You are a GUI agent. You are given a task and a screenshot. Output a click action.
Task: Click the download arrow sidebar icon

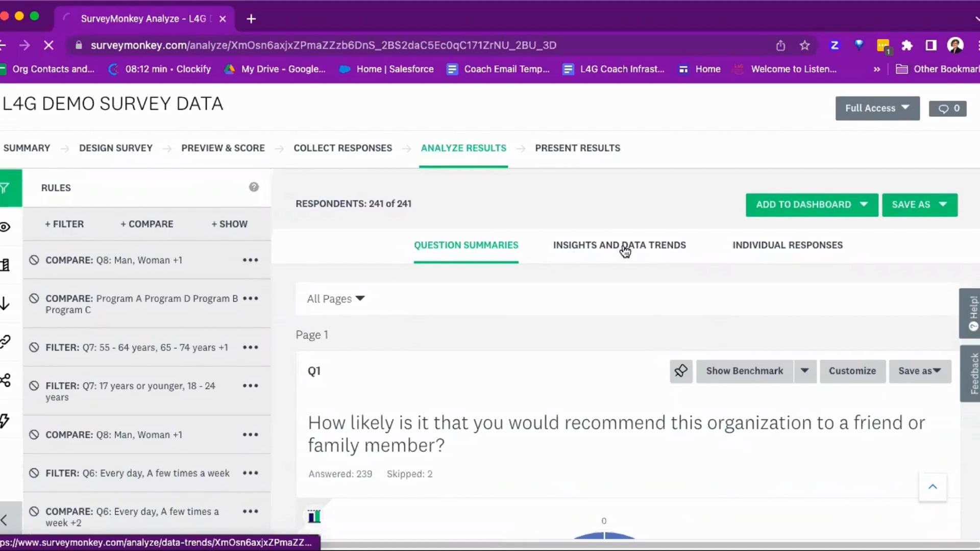[5, 304]
